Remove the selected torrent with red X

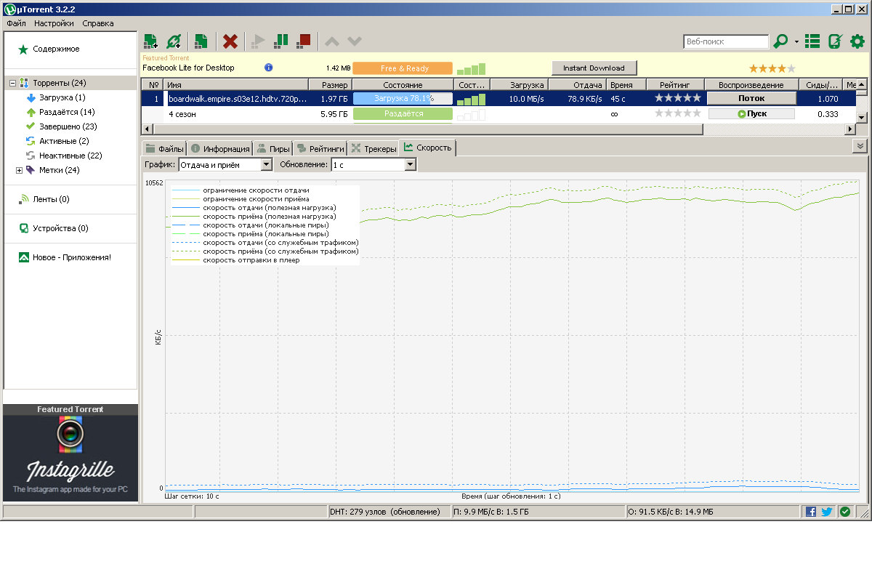tap(230, 41)
